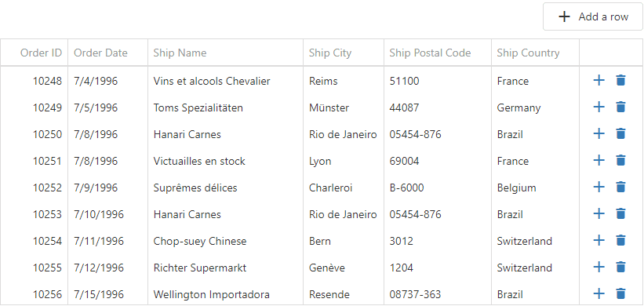Insert a row after order 10249
The width and height of the screenshot is (644, 306).
[x=599, y=107]
